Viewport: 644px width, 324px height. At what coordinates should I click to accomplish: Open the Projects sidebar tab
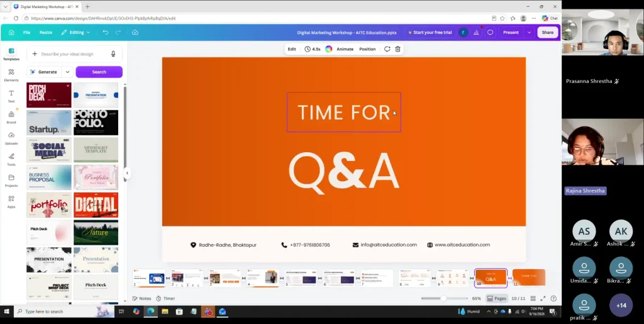(11, 181)
